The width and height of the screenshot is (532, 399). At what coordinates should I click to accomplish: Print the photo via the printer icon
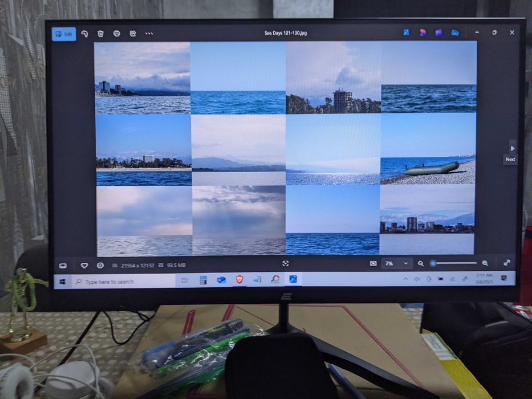tap(117, 34)
